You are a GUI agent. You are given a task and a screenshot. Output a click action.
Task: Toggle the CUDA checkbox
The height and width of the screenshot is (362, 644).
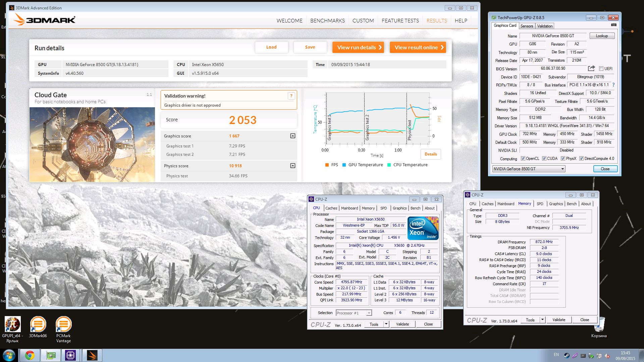click(x=544, y=159)
